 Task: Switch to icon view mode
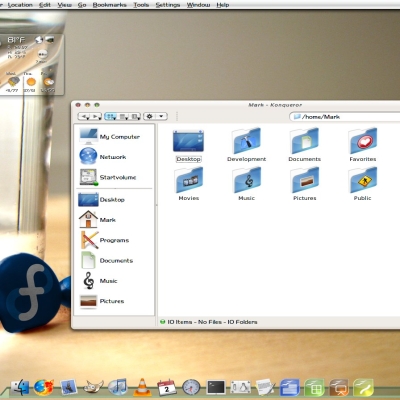110,116
